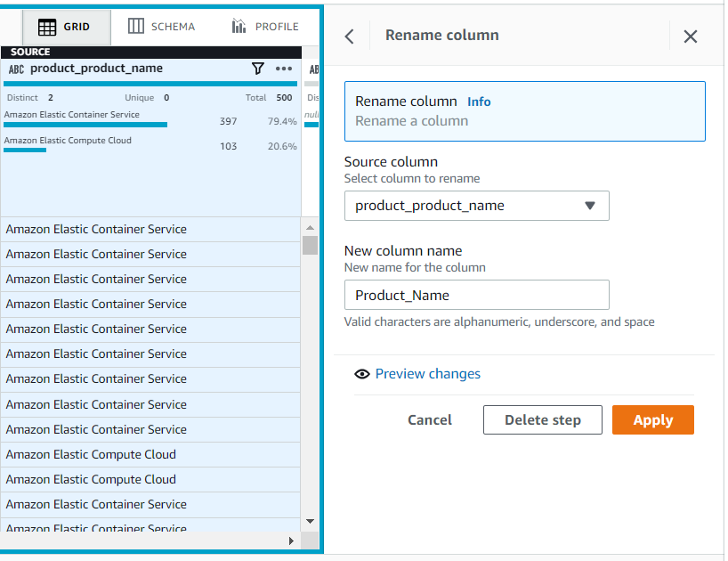
Task: Open Preview changes
Action: click(x=427, y=374)
